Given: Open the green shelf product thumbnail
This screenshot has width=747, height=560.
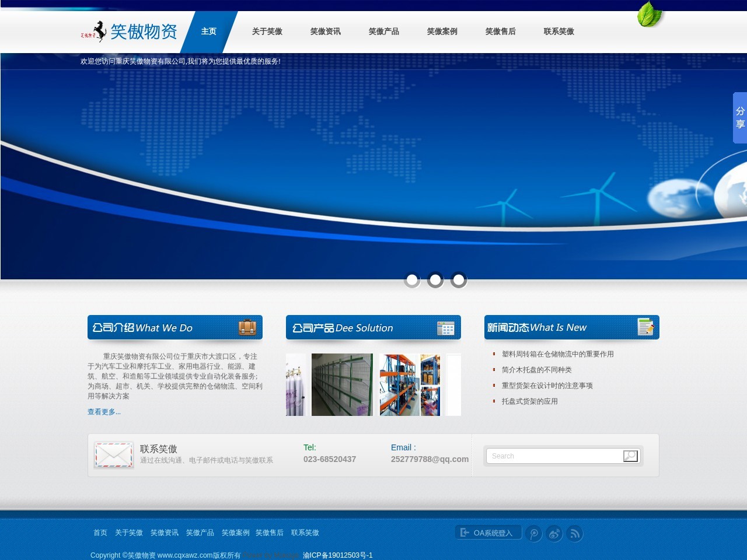Looking at the screenshot, I should (342, 384).
